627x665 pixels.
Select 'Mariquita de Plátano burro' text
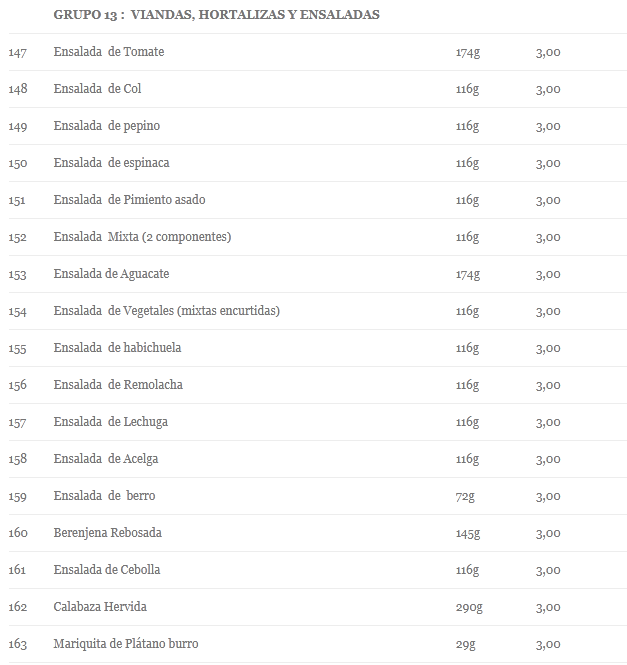pos(126,644)
